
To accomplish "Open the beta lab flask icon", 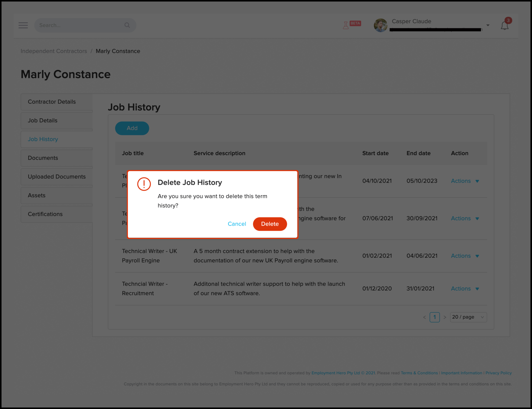I will pyautogui.click(x=346, y=25).
